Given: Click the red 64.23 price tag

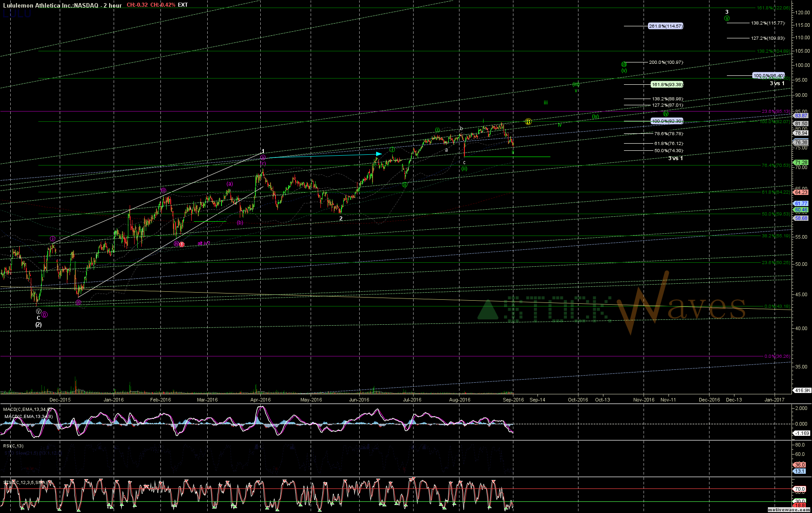Looking at the screenshot, I should [801, 192].
